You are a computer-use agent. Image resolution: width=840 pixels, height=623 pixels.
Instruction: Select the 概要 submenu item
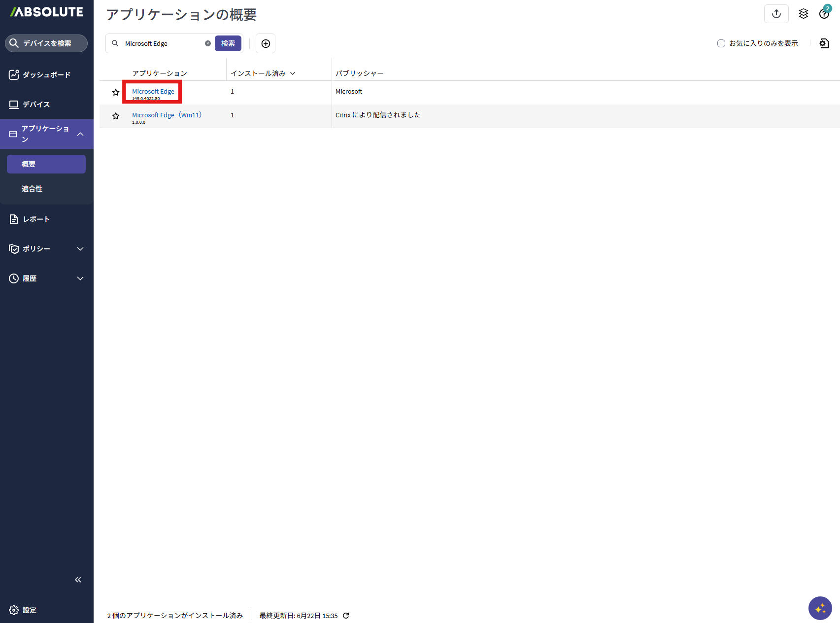[x=46, y=164]
